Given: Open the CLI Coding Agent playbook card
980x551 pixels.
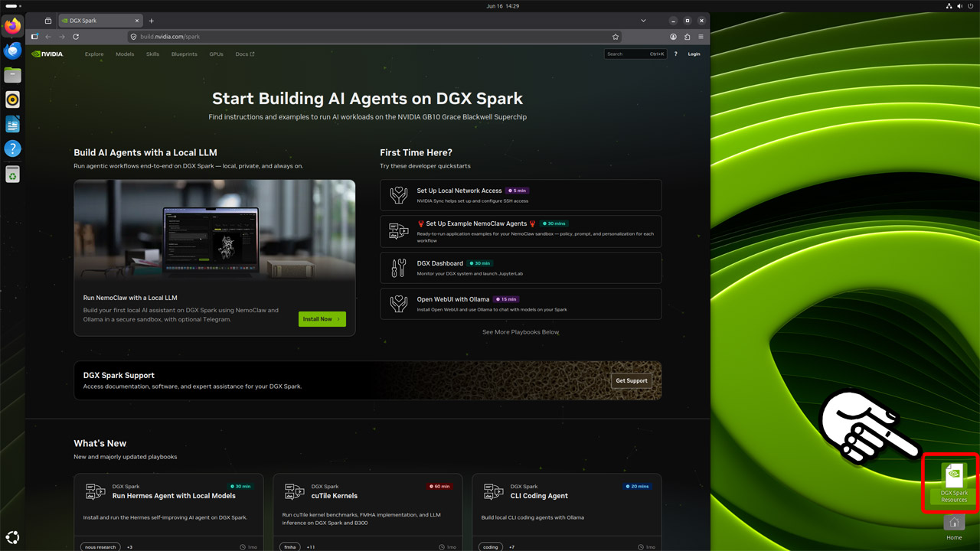Looking at the screenshot, I should 567,513.
